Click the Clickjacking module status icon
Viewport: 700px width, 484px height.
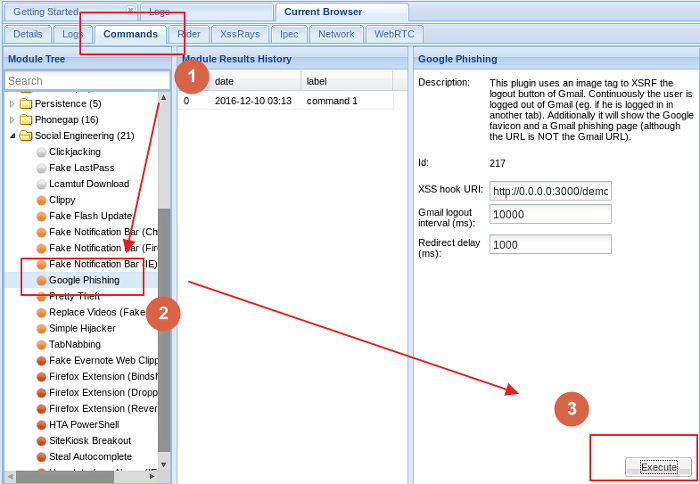[x=42, y=153]
